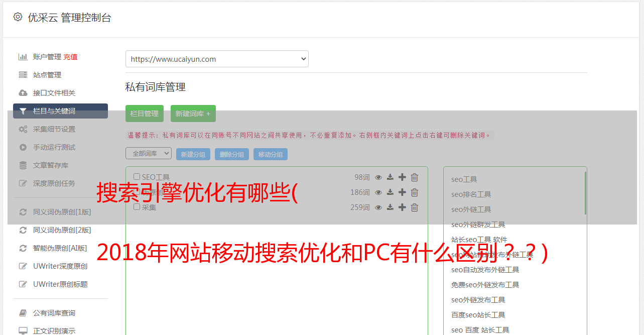The width and height of the screenshot is (644, 335).
Task: Open UWriter原创标题 via its edit icon
Action: [23, 284]
